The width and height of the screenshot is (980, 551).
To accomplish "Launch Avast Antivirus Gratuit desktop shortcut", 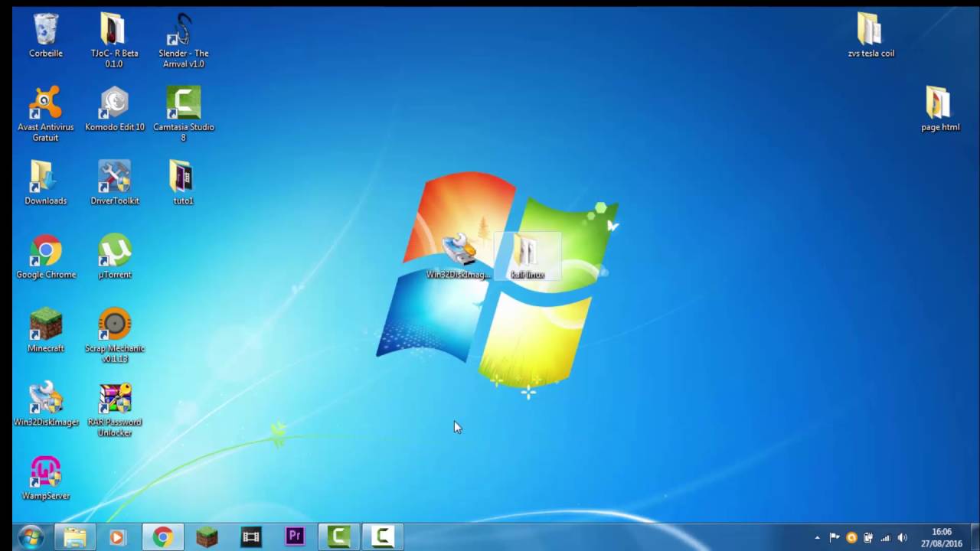I will pos(45,114).
